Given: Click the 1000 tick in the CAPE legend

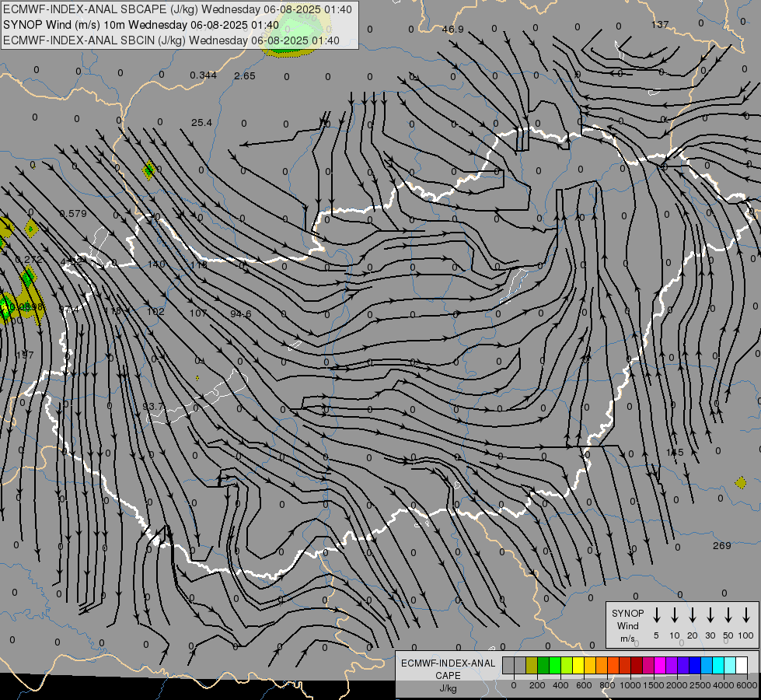Looking at the screenshot, I should [630, 685].
